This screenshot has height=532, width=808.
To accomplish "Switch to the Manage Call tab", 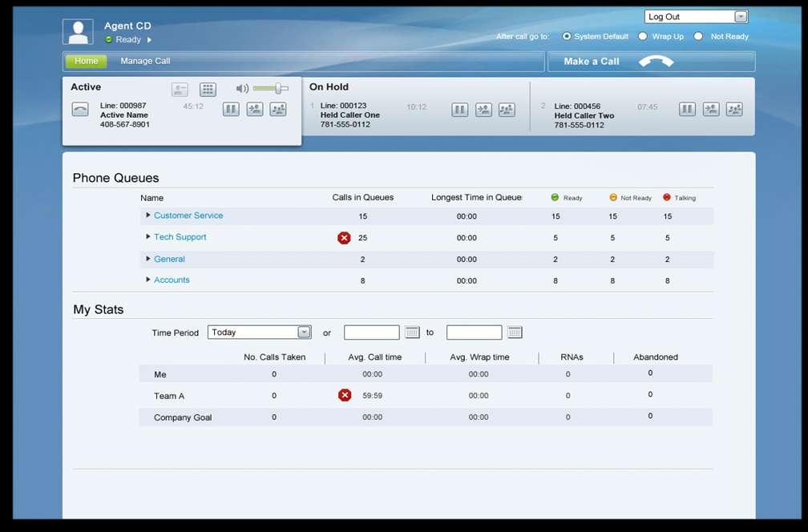I will 145,61.
